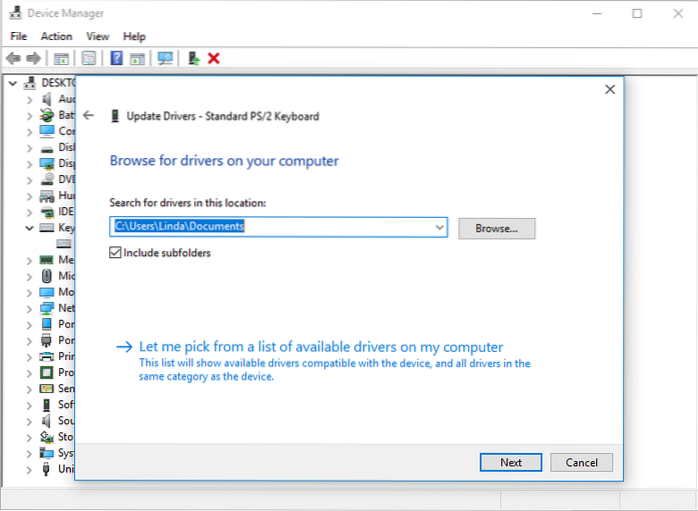The image size is (698, 511).
Task: Click the Next button
Action: point(510,462)
